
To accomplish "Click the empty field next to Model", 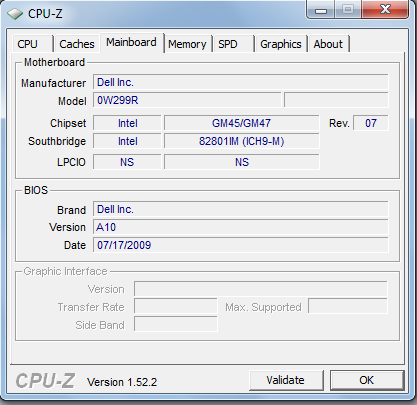I will 336,100.
